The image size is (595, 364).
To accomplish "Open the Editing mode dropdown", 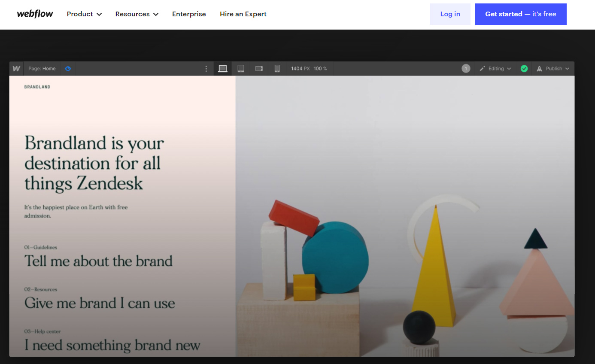I will [495, 69].
